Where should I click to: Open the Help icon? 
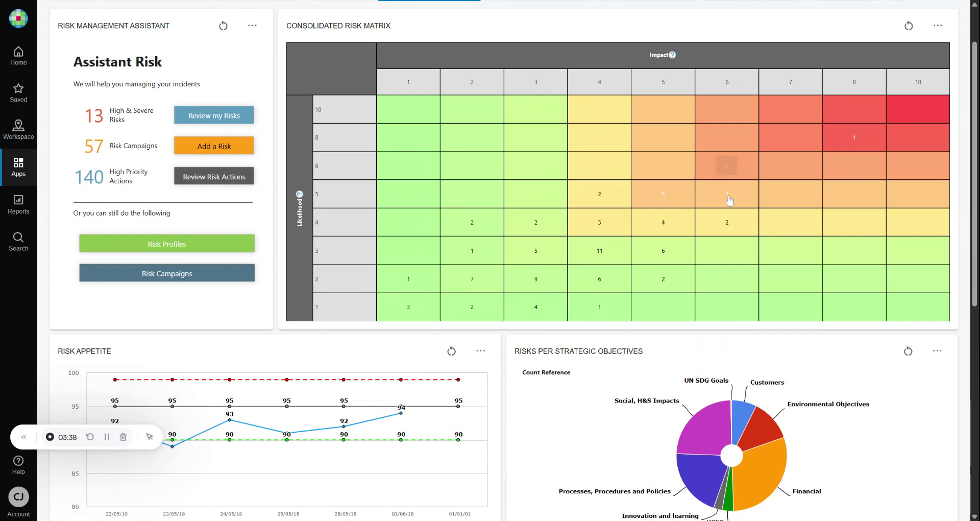pyautogui.click(x=18, y=465)
